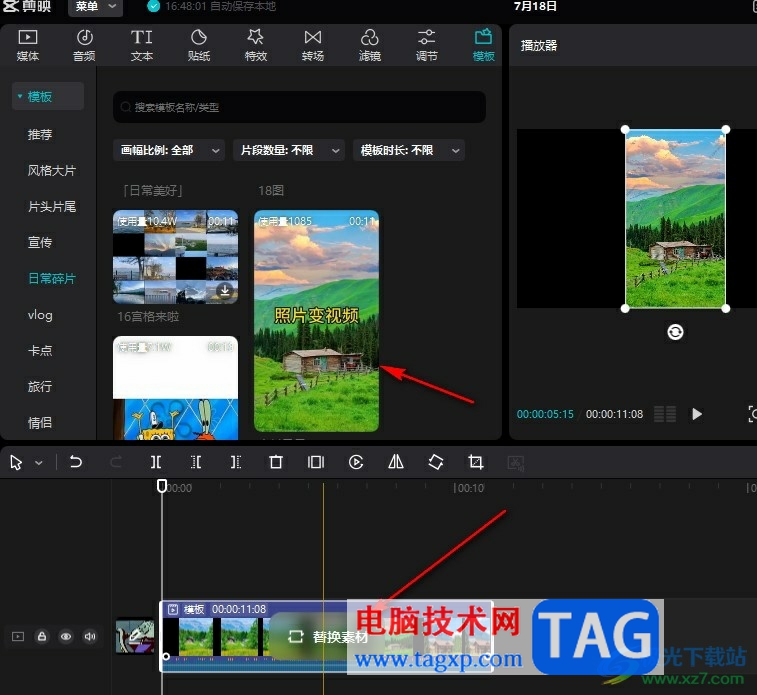This screenshot has width=757, height=695.
Task: Delete right of the playhead
Action: [236, 462]
